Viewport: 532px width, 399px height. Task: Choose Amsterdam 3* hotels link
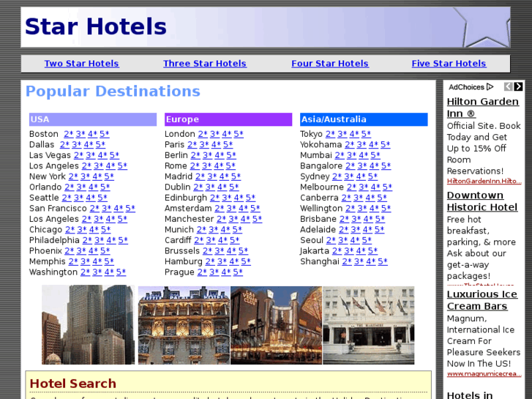[231, 208]
